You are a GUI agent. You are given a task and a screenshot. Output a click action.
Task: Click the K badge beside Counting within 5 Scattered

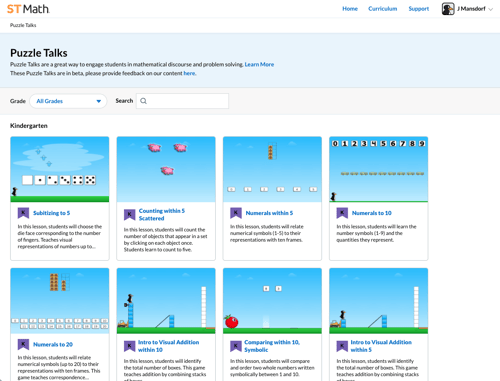(x=130, y=215)
